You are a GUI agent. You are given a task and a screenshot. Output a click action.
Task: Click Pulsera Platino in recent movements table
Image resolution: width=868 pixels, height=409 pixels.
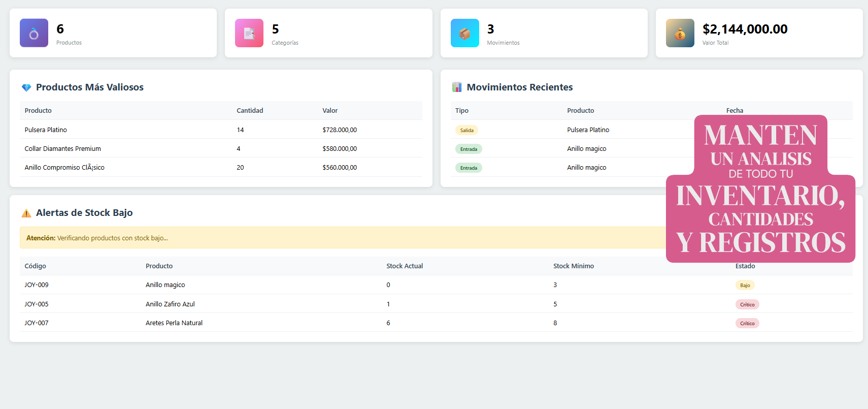click(588, 130)
